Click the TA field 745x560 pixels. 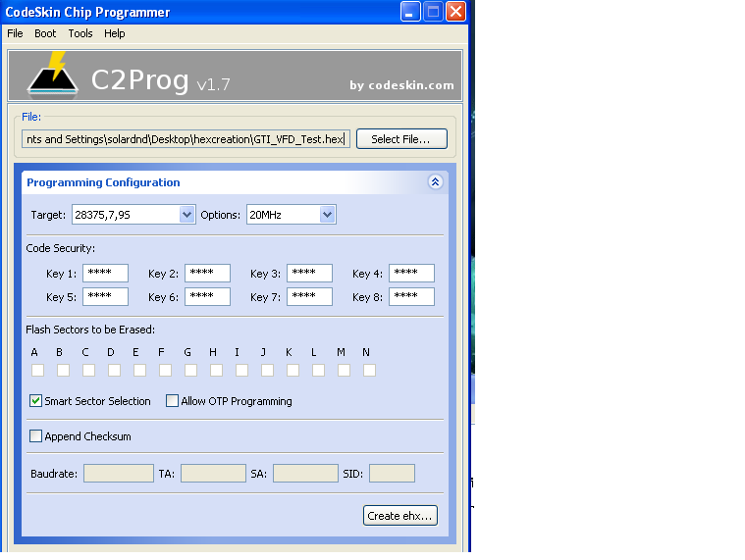coord(213,473)
